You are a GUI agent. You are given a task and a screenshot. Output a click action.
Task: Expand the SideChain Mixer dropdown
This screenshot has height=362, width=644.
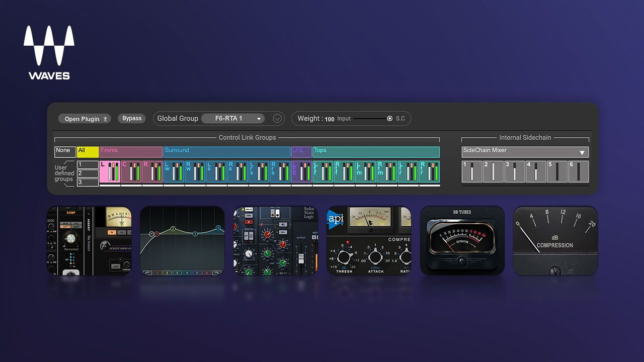tap(525, 152)
